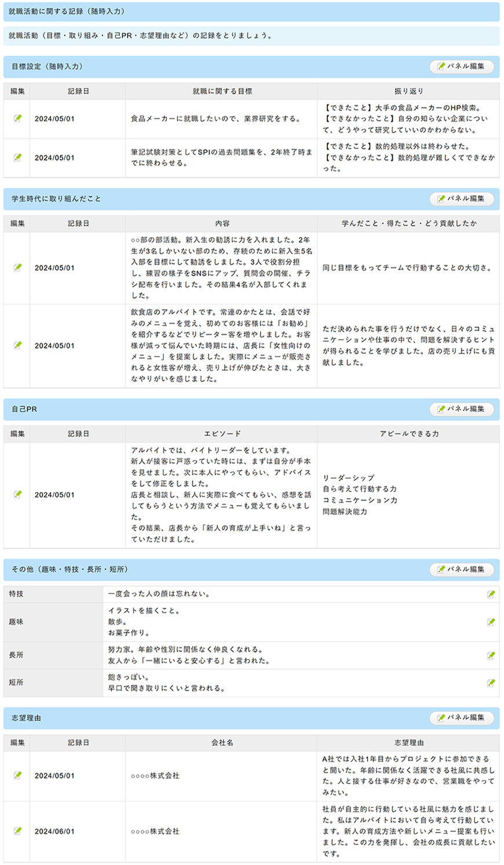504x865 pixels.
Task: Click the イラストを描くこと hobby text
Action: 144,610
